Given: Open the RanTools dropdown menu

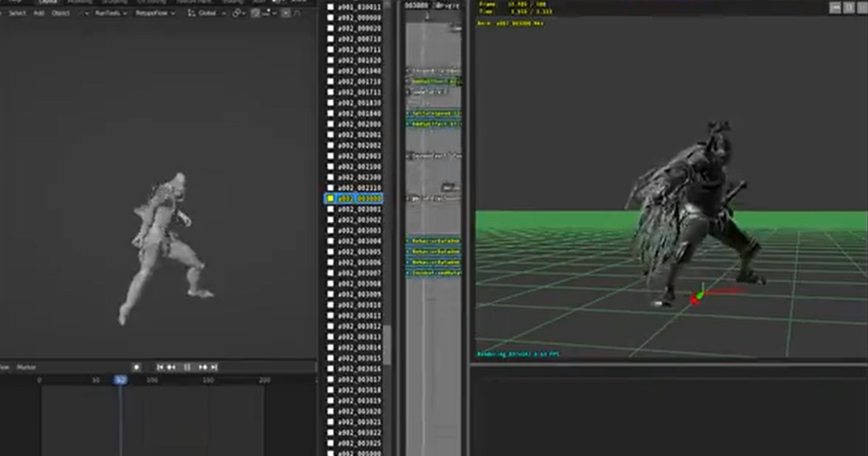Looking at the screenshot, I should tap(111, 13).
